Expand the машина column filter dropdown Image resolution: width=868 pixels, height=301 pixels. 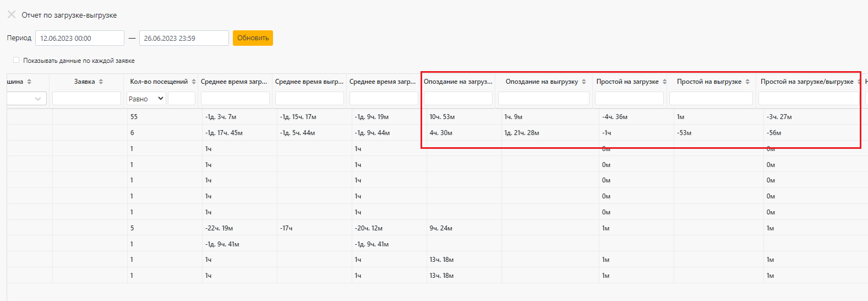[37, 99]
